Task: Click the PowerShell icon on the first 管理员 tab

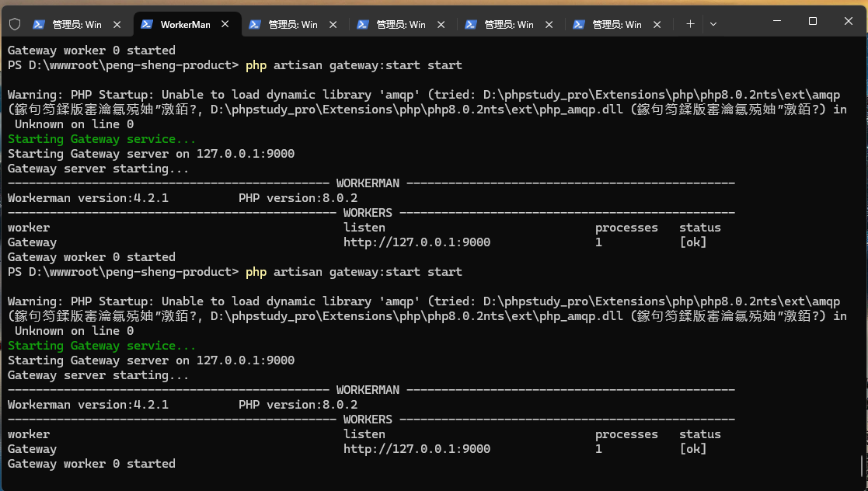Action: click(39, 24)
